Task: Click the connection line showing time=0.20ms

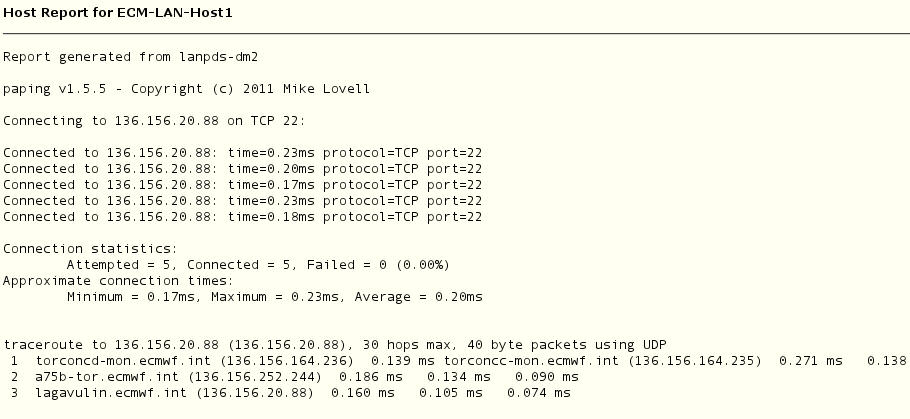Action: (x=243, y=169)
